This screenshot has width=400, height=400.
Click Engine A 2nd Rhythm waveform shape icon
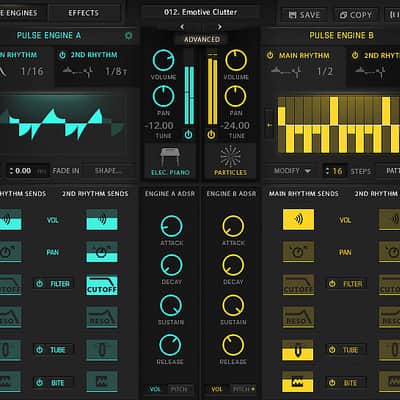tap(78, 72)
